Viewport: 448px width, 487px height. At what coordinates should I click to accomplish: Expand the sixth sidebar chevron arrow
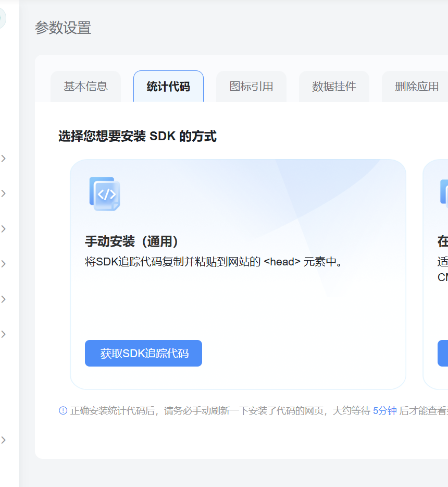[4, 334]
